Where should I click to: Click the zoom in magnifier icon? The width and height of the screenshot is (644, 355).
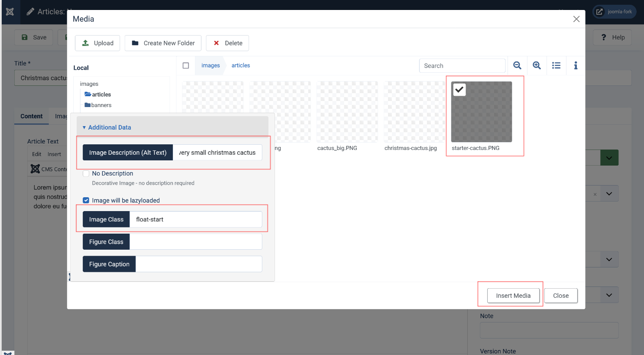coord(537,65)
